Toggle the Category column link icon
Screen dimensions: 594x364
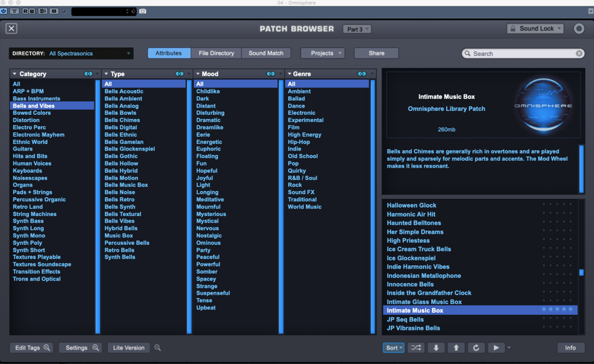88,74
